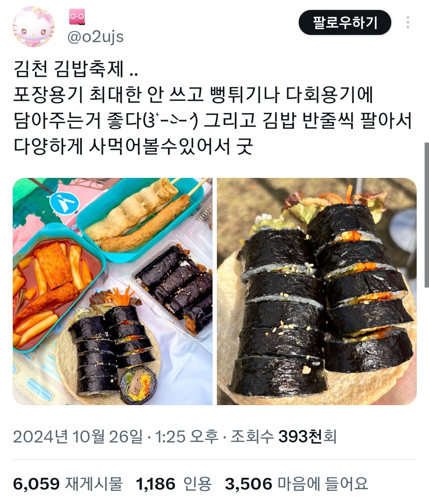Open the right close-up kimbap photo
The height and width of the screenshot is (504, 429).
click(x=317, y=291)
